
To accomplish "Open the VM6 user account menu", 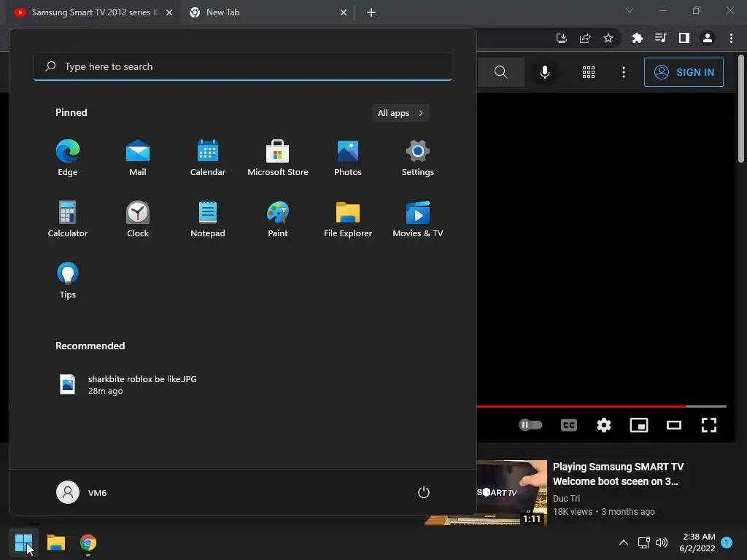I will click(x=82, y=492).
